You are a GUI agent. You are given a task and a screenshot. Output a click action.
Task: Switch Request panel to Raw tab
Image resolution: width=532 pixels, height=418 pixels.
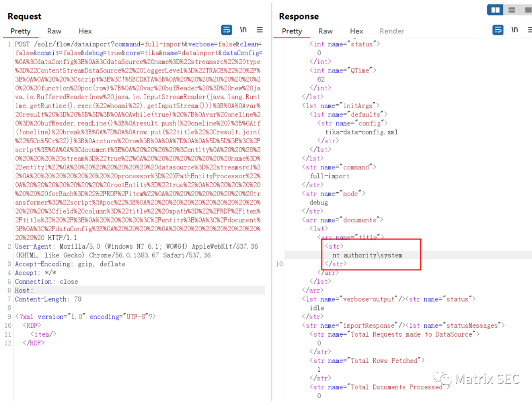click(54, 31)
